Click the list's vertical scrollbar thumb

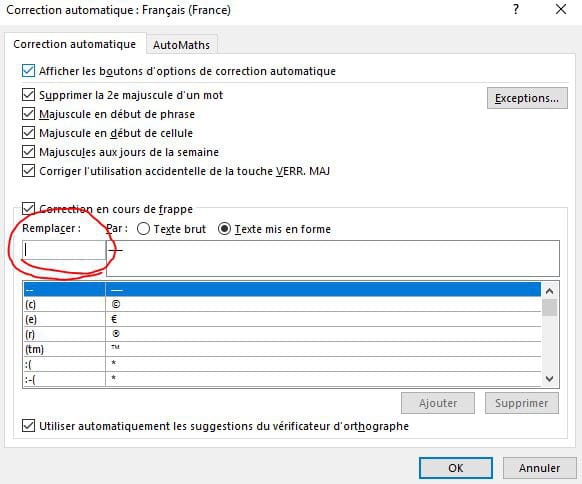point(550,308)
